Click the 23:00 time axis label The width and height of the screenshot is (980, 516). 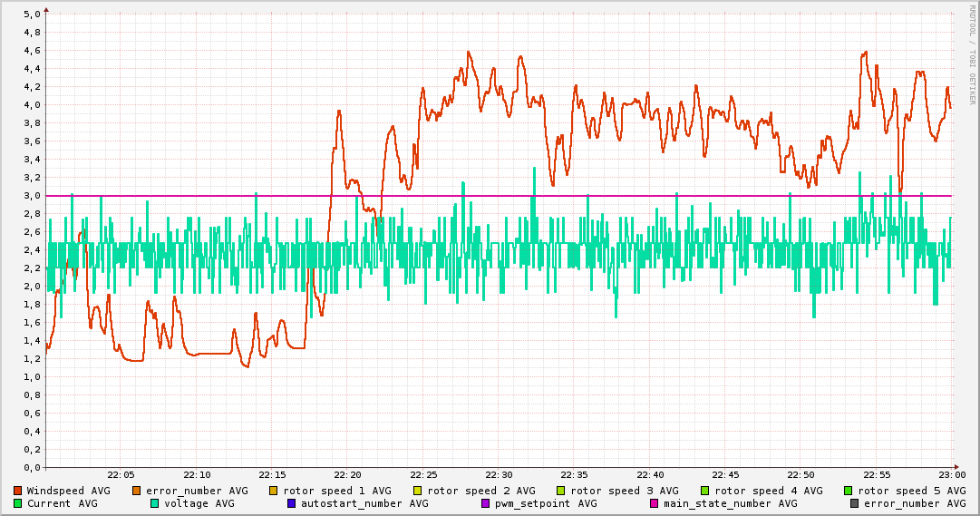(x=952, y=475)
